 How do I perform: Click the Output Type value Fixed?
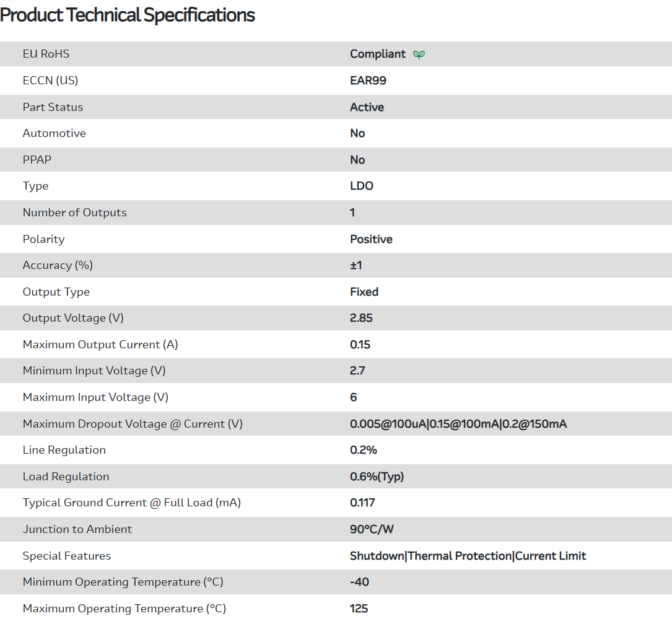[x=364, y=292]
